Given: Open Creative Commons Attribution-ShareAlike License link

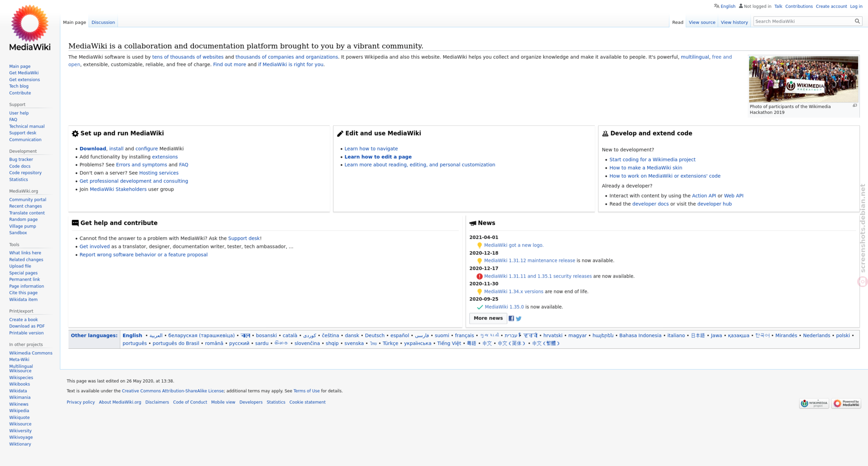Looking at the screenshot, I should 173,391.
